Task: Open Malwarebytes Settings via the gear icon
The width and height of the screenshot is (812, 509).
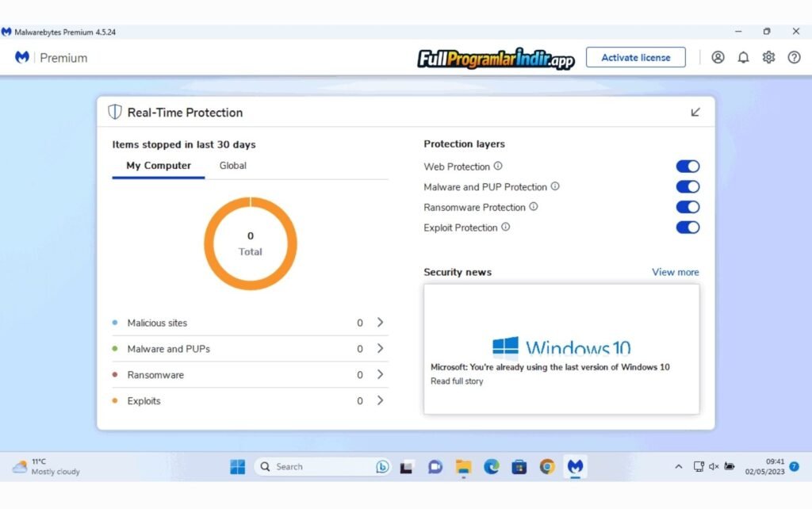Action: coord(768,57)
